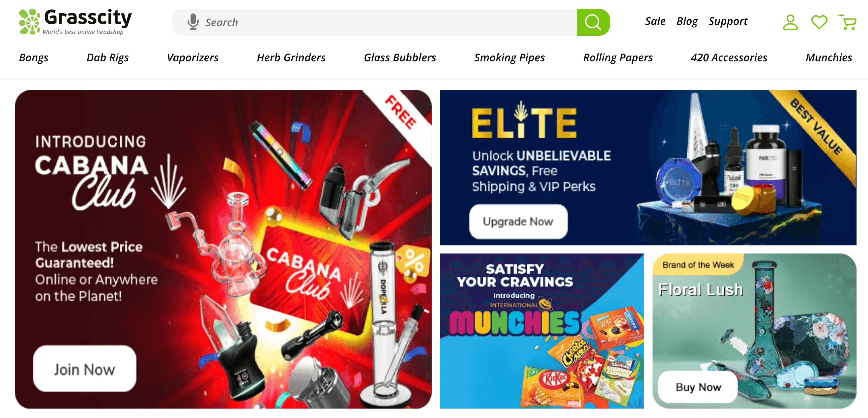Select the 420 Accessories category menu
The image size is (868, 418).
[x=729, y=58]
